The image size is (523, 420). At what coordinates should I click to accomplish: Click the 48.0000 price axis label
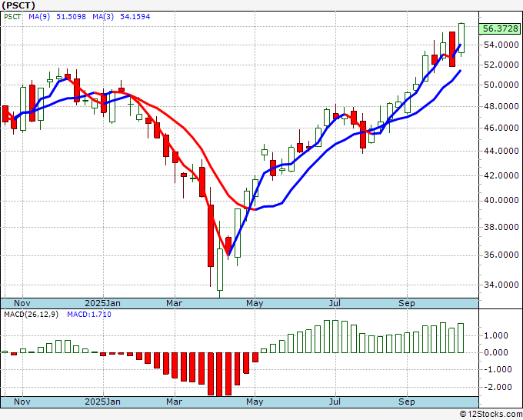pyautogui.click(x=501, y=107)
